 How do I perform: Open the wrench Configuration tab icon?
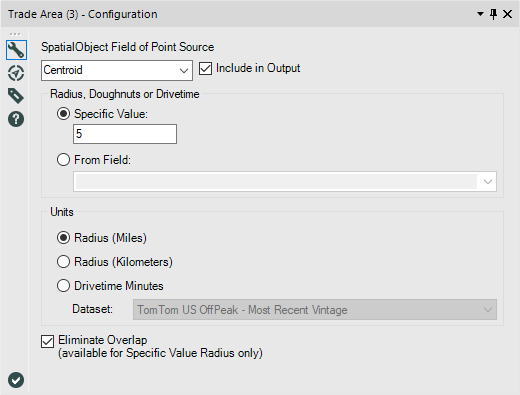[x=16, y=50]
